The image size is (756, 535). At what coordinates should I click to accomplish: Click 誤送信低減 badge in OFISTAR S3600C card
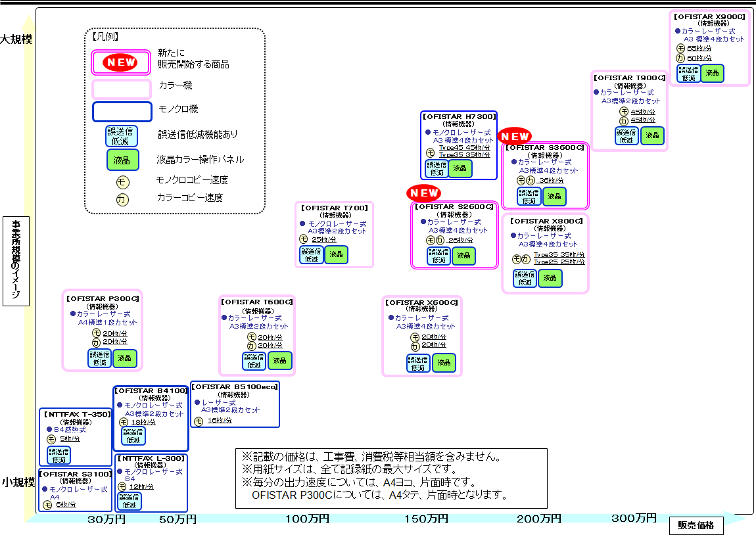pos(529,197)
